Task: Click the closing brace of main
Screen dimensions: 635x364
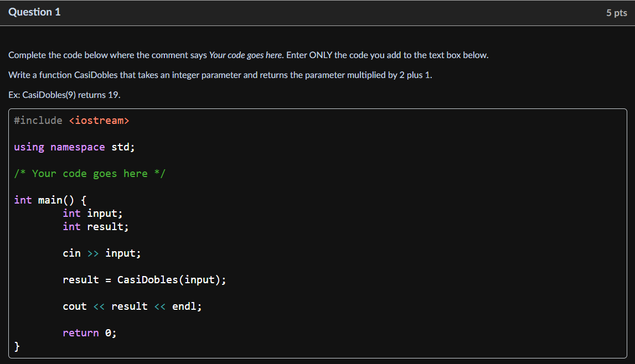Action: pyautogui.click(x=16, y=346)
